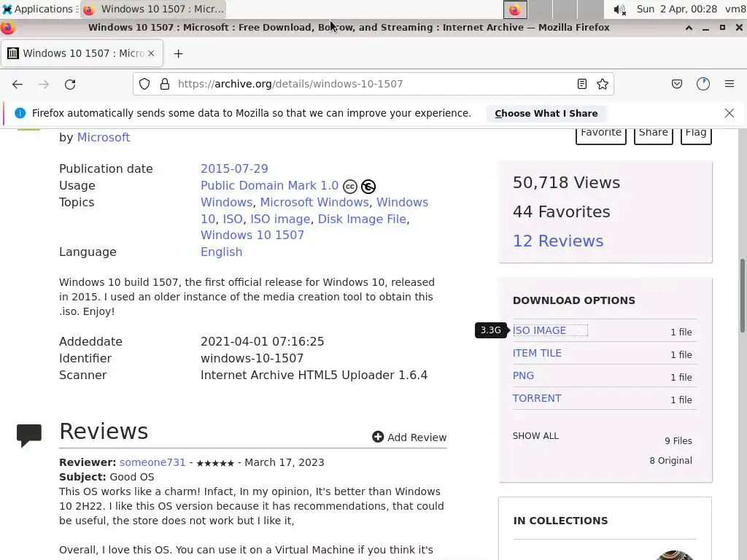Download the ISO IMAGE file
The image size is (747, 560).
(x=539, y=330)
